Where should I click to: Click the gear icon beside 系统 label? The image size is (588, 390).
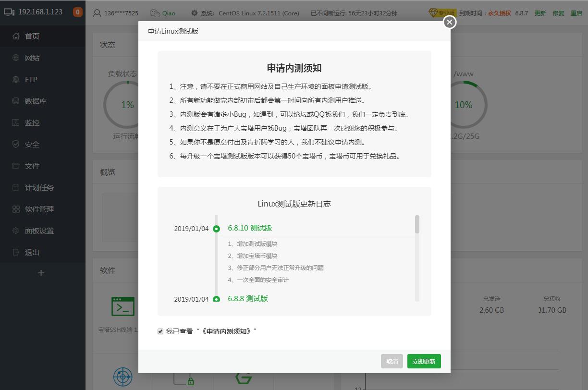click(x=194, y=13)
